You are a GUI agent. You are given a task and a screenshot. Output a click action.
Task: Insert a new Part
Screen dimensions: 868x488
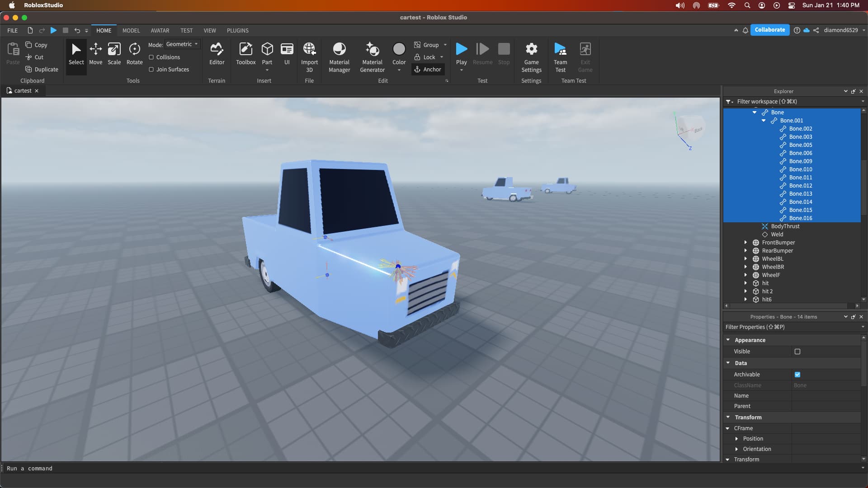click(267, 51)
